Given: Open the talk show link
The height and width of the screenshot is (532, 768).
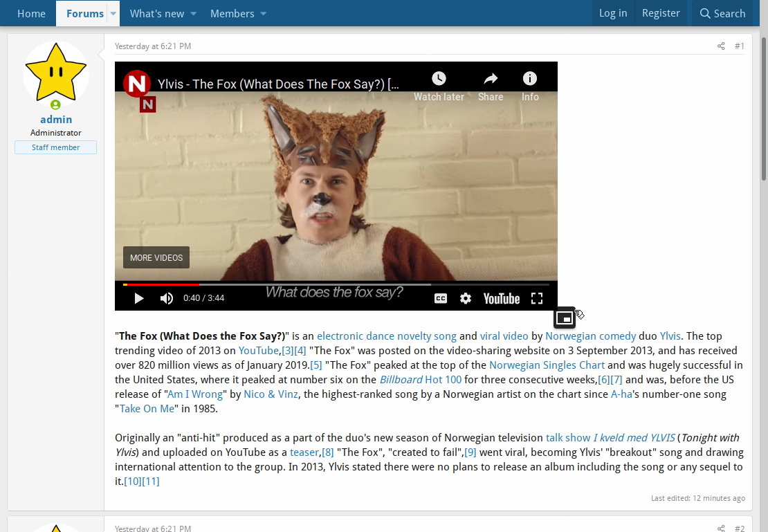Looking at the screenshot, I should (568, 438).
